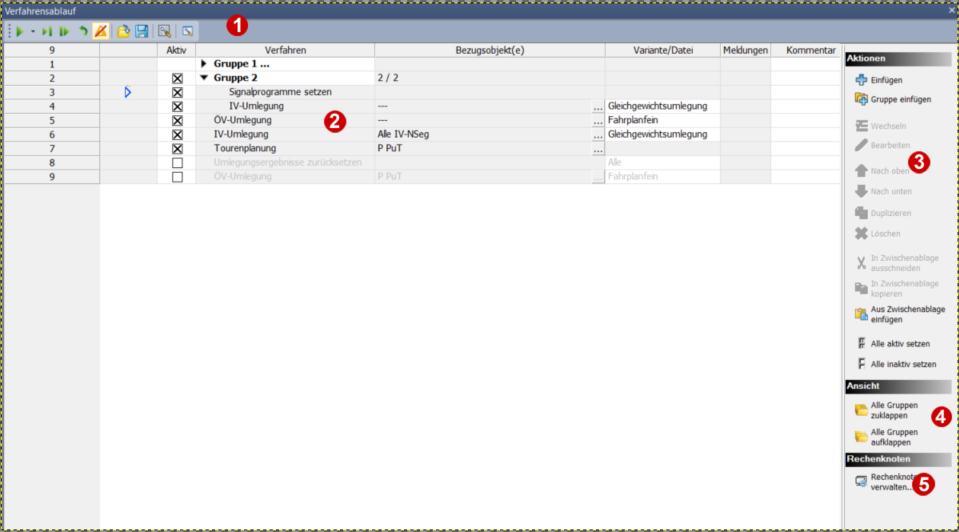This screenshot has width=959, height=532.
Task: Click the Variante/Datei column header
Action: (661, 50)
